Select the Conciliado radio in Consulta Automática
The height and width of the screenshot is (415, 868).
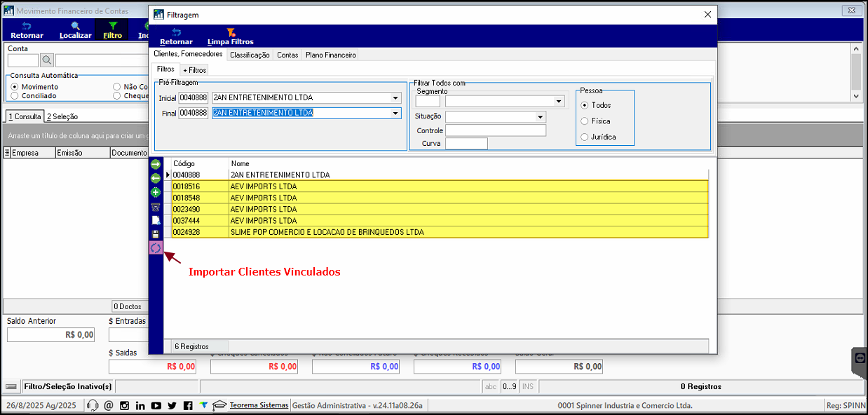[x=15, y=95]
